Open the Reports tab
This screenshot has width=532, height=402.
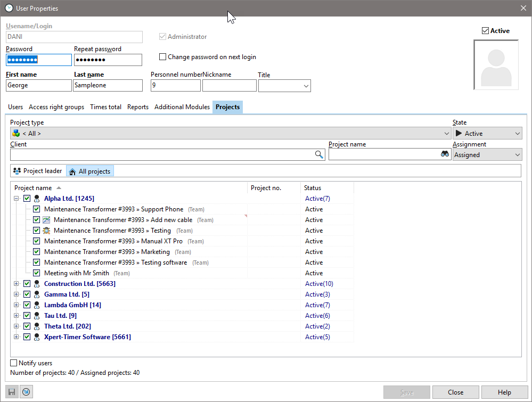137,107
